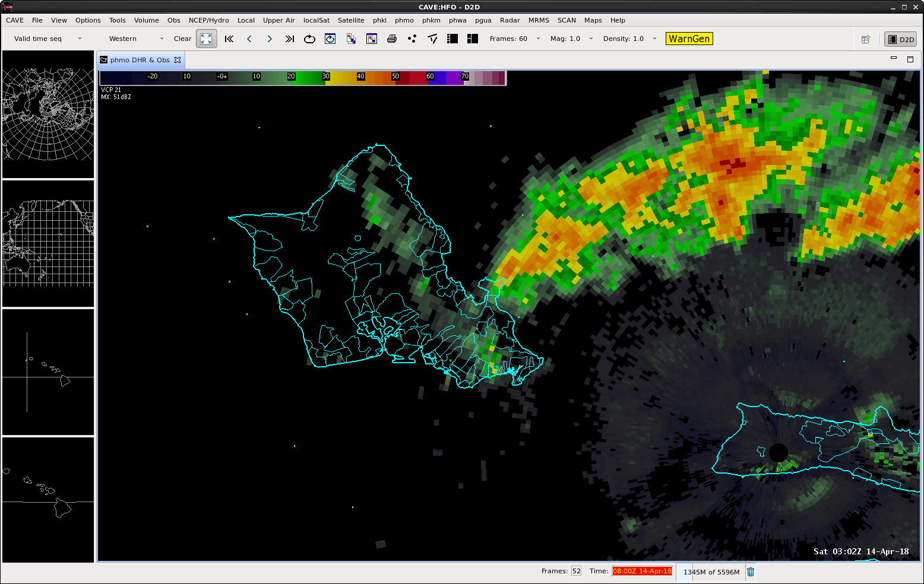Click the trash can memory icon
This screenshot has width=924, height=584.
[x=751, y=572]
